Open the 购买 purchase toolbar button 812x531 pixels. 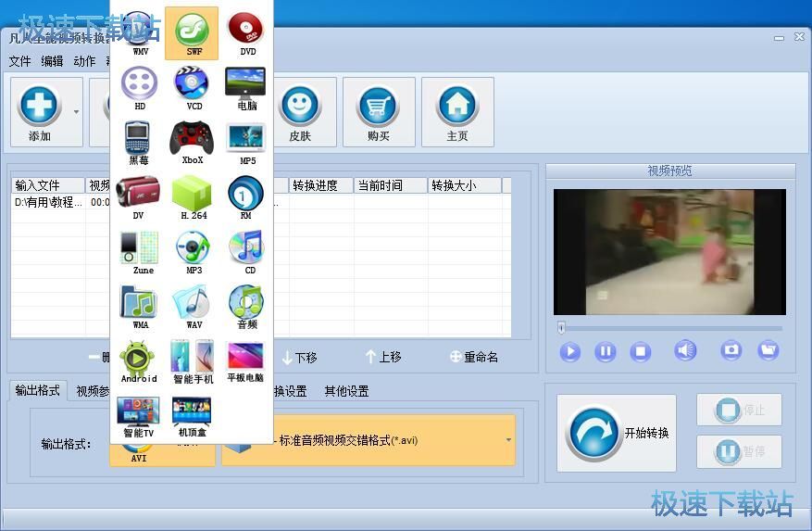(379, 112)
